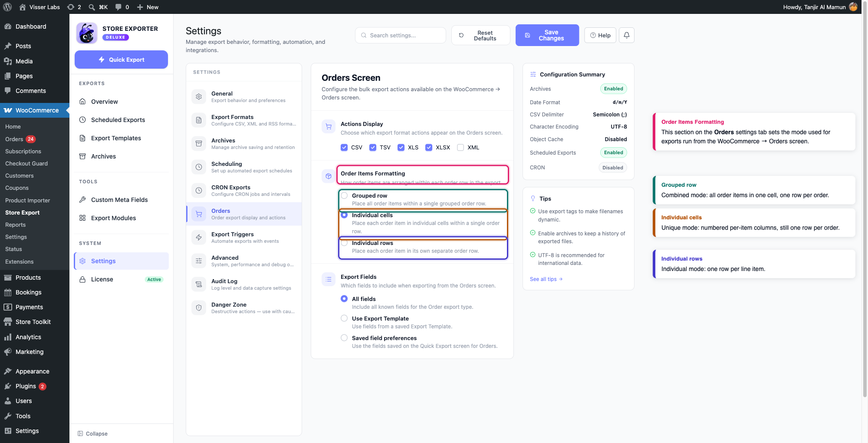Screen dimensions: 868x443
Task: Click the Order Items Formatting cube icon
Action: point(329,176)
